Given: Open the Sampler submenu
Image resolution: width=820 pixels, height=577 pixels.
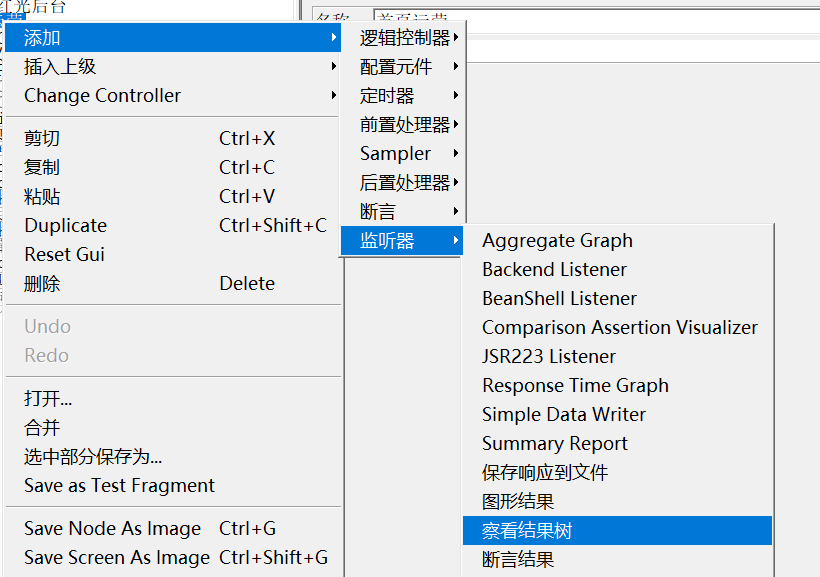Looking at the screenshot, I should coord(396,154).
